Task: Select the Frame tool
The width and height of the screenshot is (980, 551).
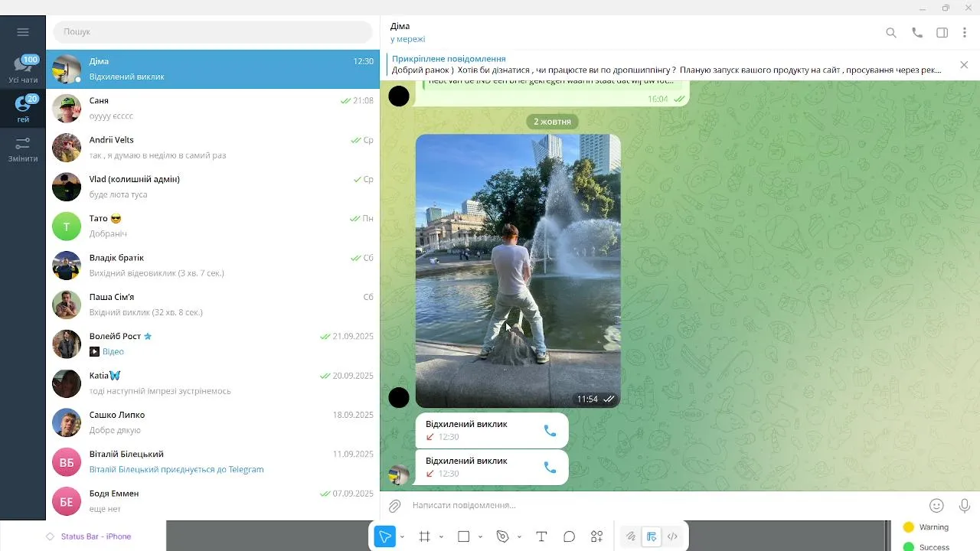Action: [x=425, y=537]
